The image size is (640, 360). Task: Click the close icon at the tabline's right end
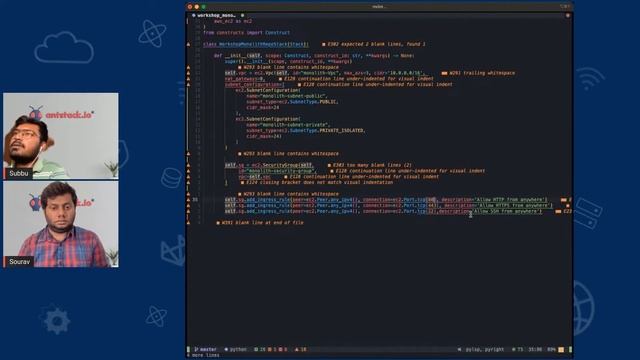pos(567,15)
